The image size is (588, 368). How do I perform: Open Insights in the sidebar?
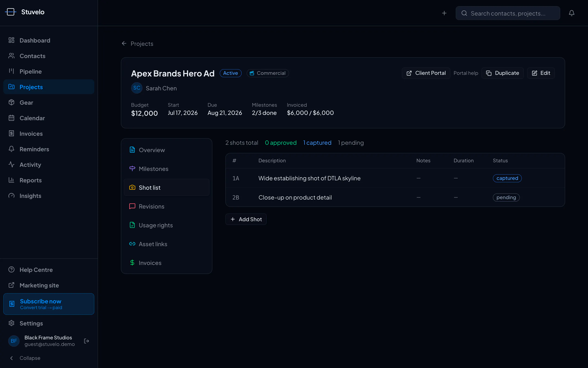[x=49, y=196]
